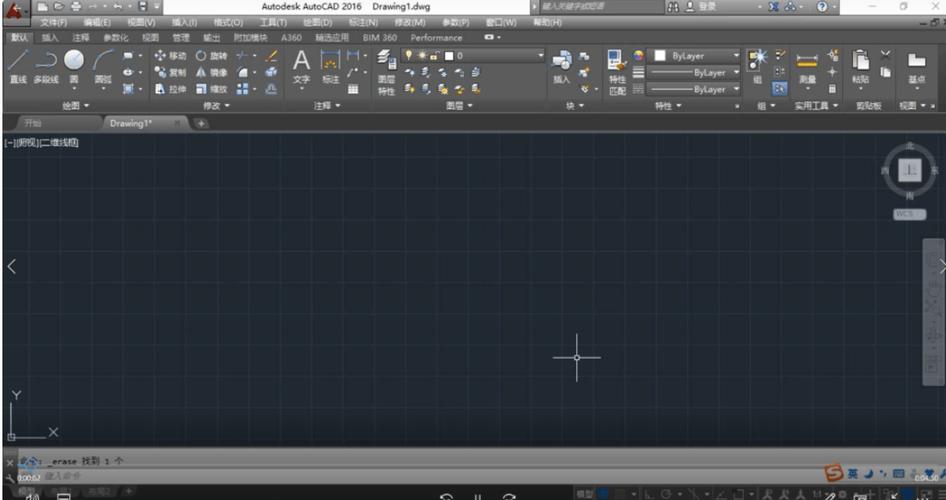Click the Help question mark icon

(822, 7)
